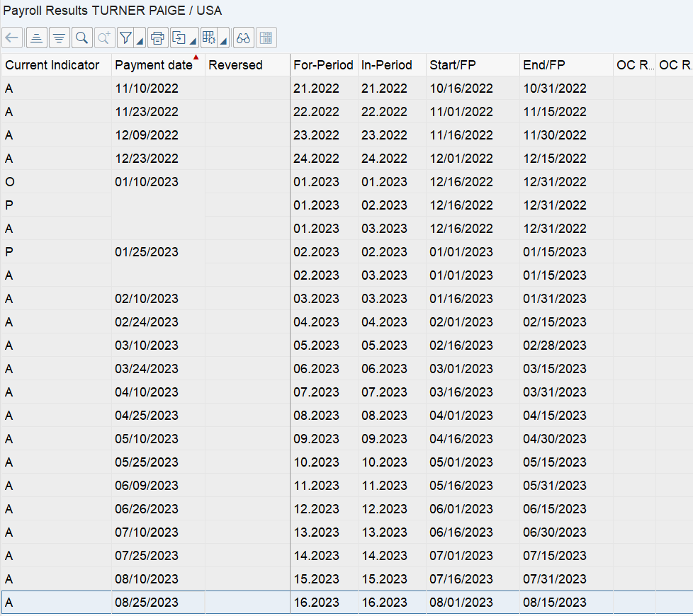Viewport: 693px width, 616px height.
Task: Select the Sort Ascending icon
Action: pos(36,38)
